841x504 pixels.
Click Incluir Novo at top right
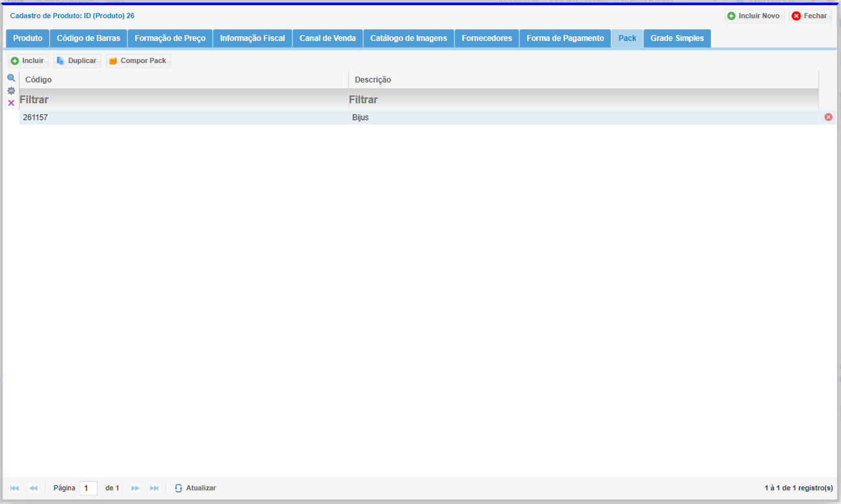(x=754, y=16)
